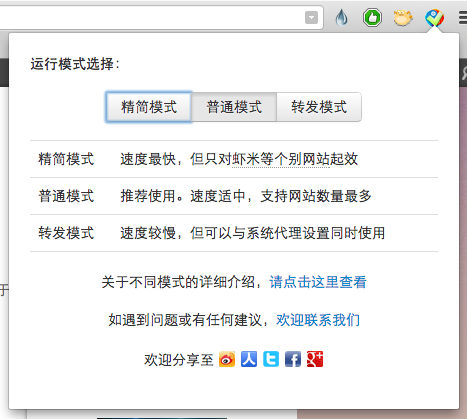Open the 请点击这里查看 link

tap(318, 282)
